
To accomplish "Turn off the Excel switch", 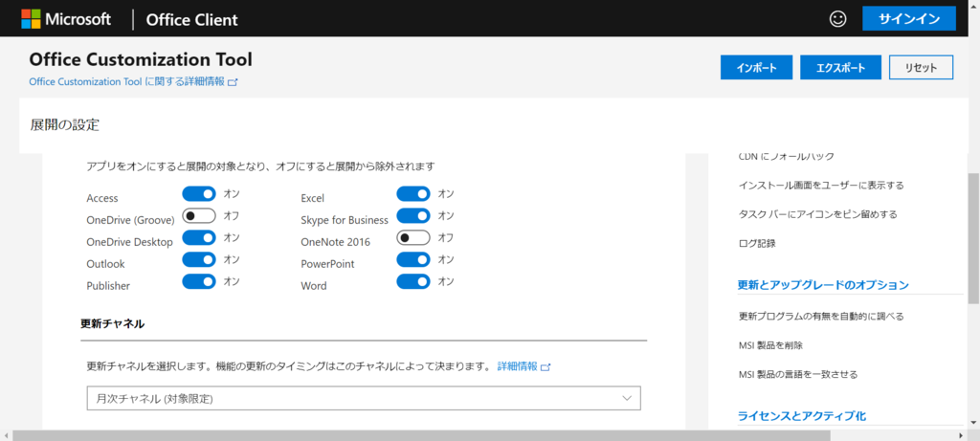I will (413, 194).
